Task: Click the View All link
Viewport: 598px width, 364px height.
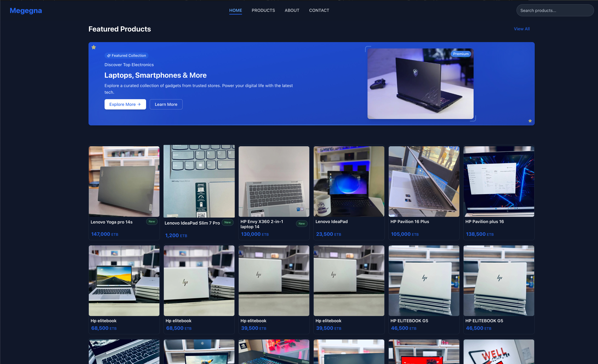Action: (x=522, y=29)
